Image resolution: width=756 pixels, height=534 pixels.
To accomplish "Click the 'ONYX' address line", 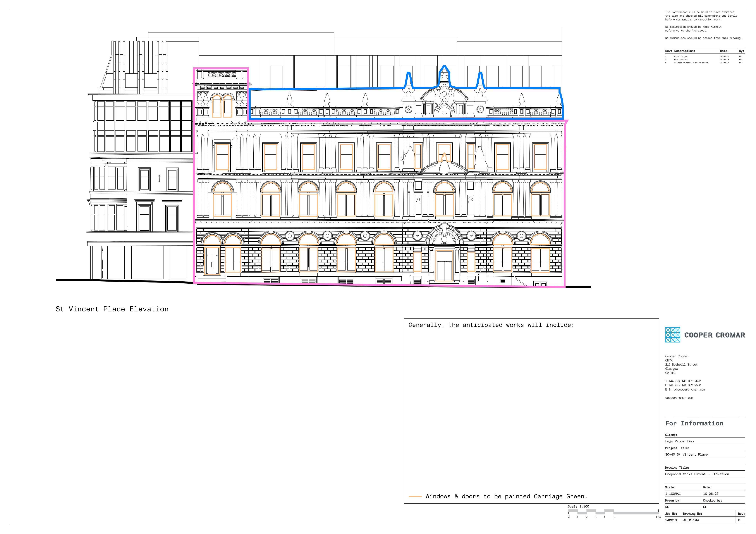I will tap(669, 361).
